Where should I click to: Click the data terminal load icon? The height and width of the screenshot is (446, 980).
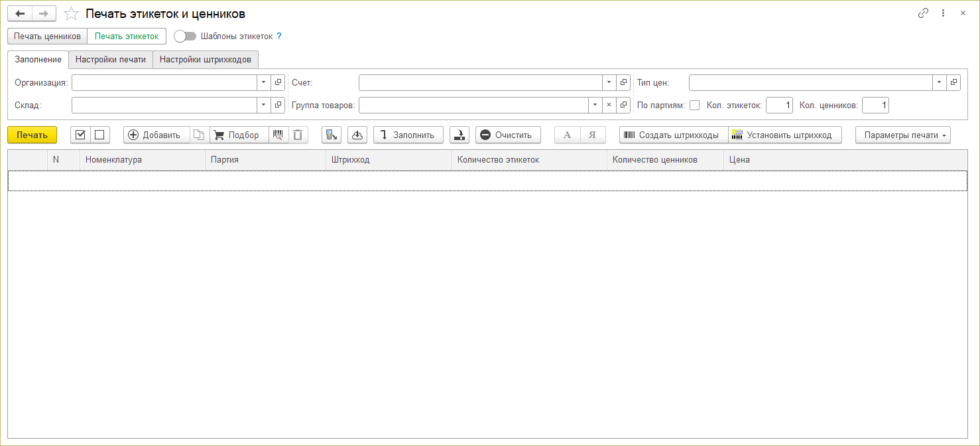pos(332,135)
